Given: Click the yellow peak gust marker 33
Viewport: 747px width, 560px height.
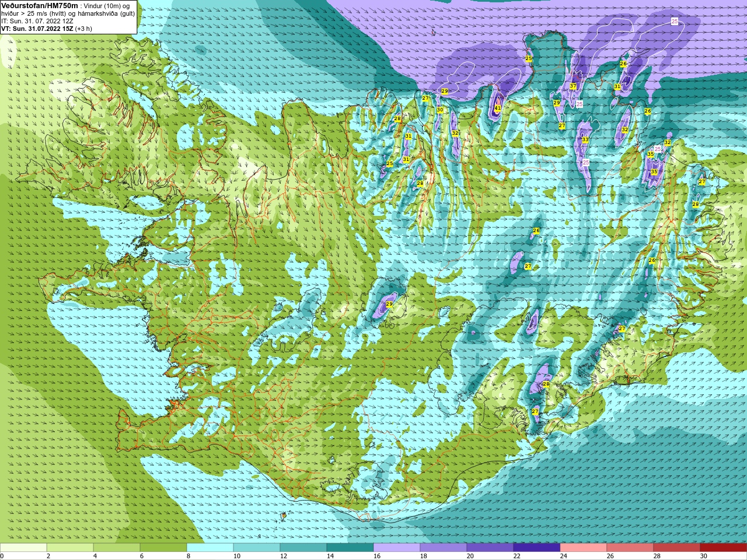Looking at the screenshot, I should coord(585,139).
